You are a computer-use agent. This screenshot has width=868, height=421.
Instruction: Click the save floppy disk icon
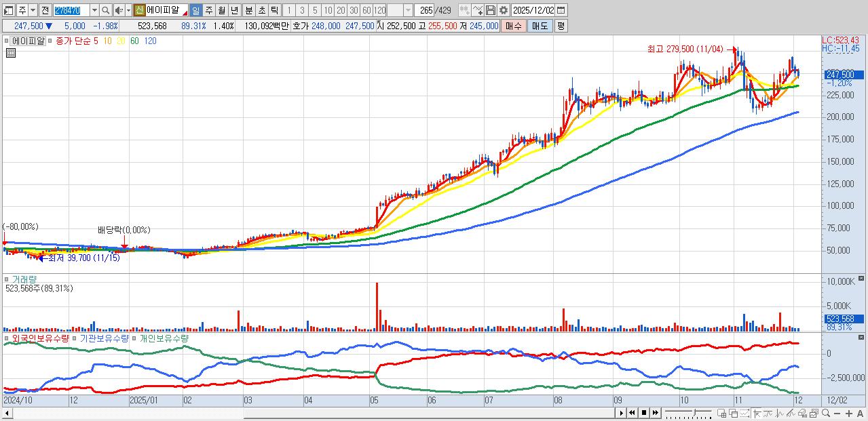tap(491, 10)
